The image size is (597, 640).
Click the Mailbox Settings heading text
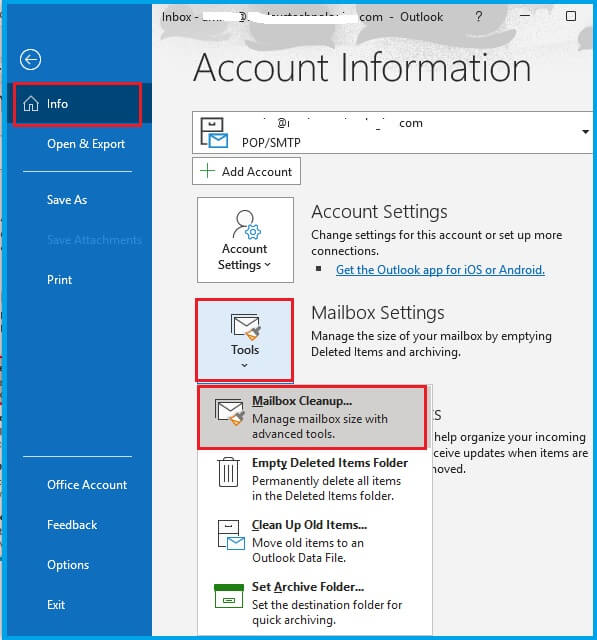click(x=377, y=313)
